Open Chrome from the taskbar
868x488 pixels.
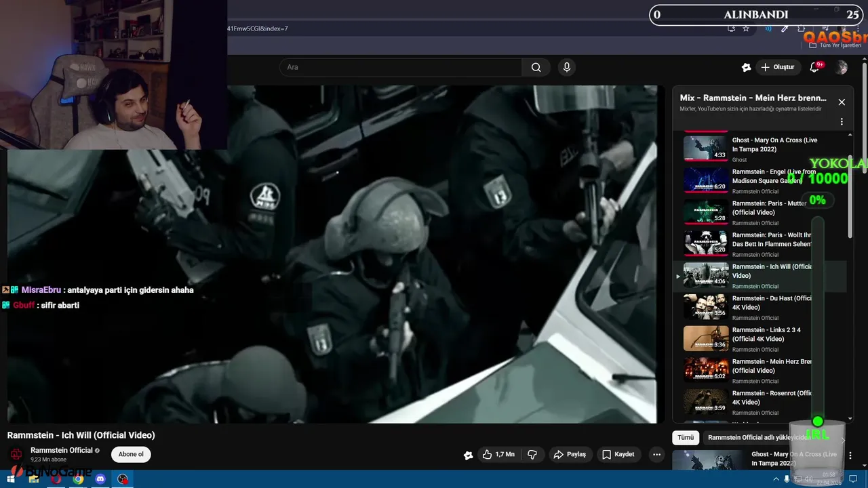click(x=78, y=479)
